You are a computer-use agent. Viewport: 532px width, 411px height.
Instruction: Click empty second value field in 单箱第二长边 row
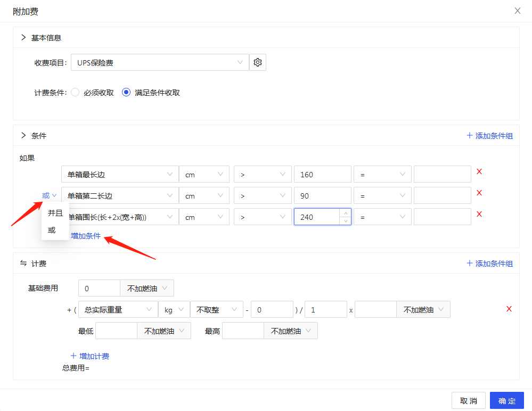[x=443, y=196]
